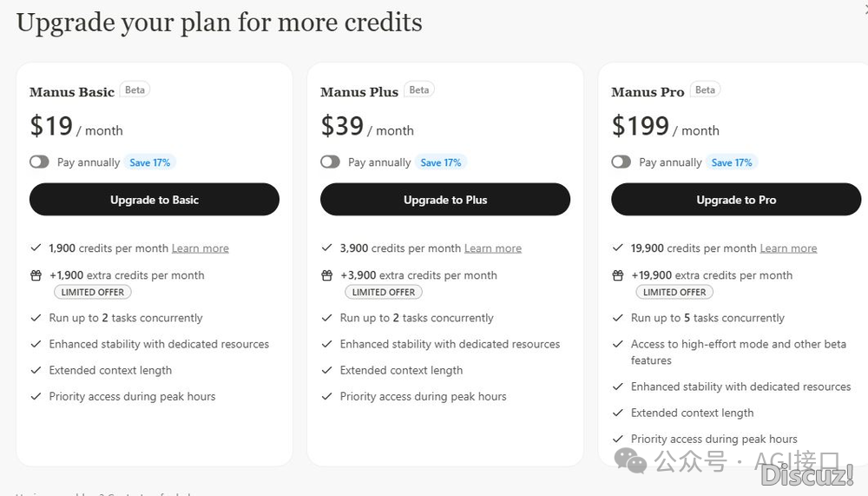Click LIMITED OFFER tag in Plus plan
Screen dimensions: 868x496
[384, 292]
